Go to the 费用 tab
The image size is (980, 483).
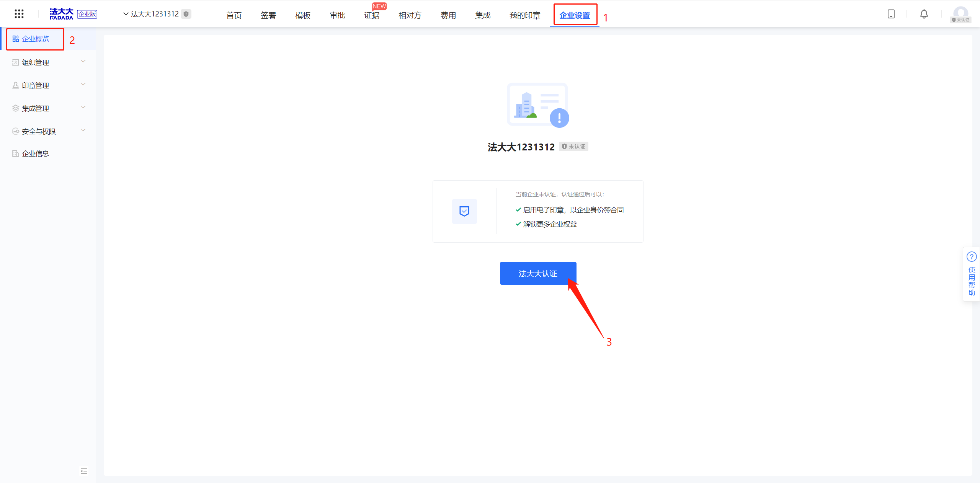coord(448,15)
